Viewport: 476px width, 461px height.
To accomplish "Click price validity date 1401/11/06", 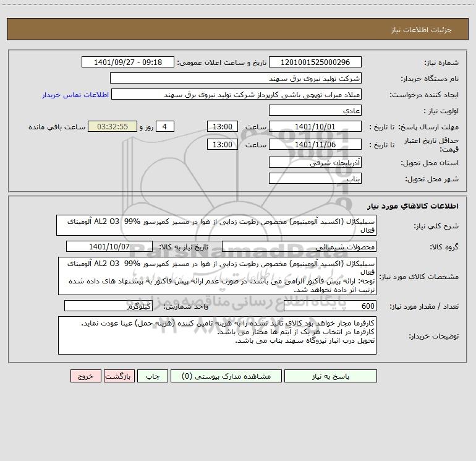I will [315, 144].
